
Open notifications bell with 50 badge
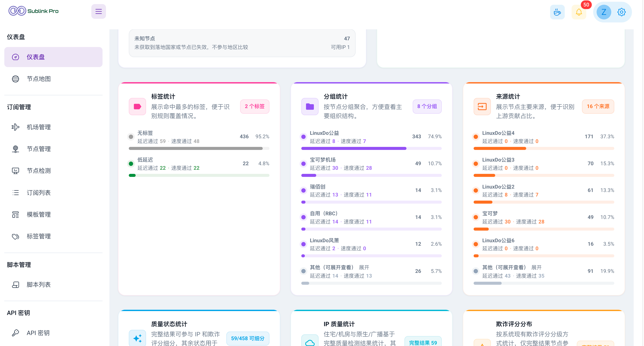[x=579, y=12]
